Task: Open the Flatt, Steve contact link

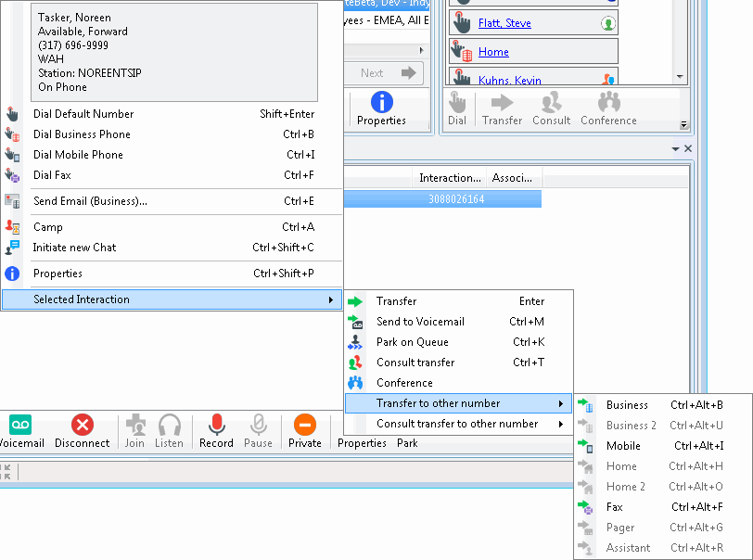Action: click(x=504, y=23)
